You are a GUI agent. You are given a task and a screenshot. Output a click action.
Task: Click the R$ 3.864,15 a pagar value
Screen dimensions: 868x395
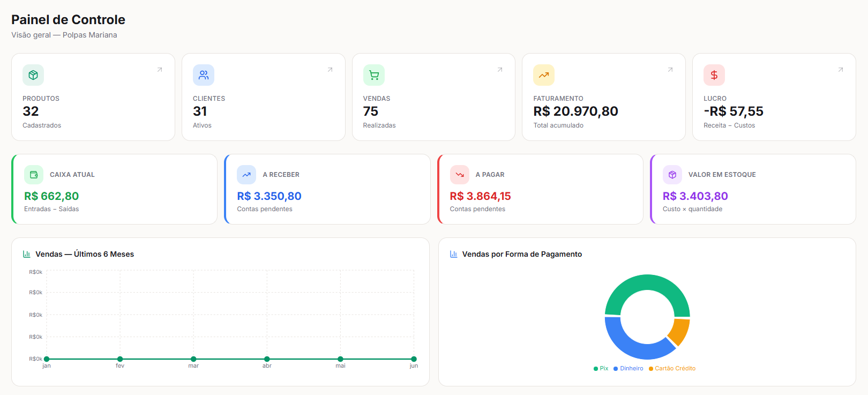click(481, 196)
